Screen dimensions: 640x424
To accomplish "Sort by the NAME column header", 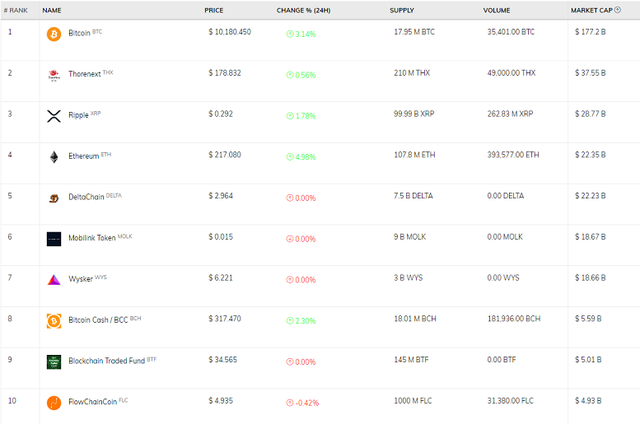I will click(x=52, y=10).
